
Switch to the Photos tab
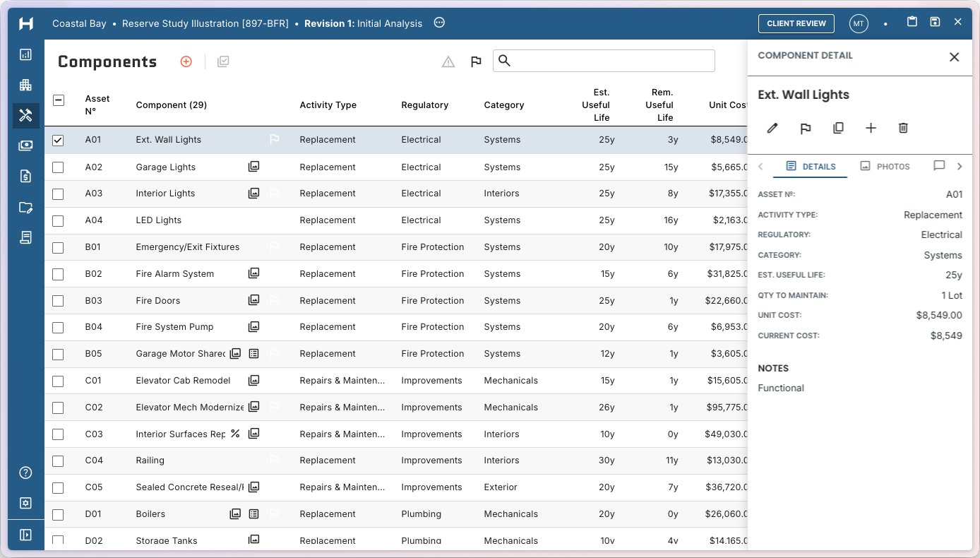click(885, 166)
